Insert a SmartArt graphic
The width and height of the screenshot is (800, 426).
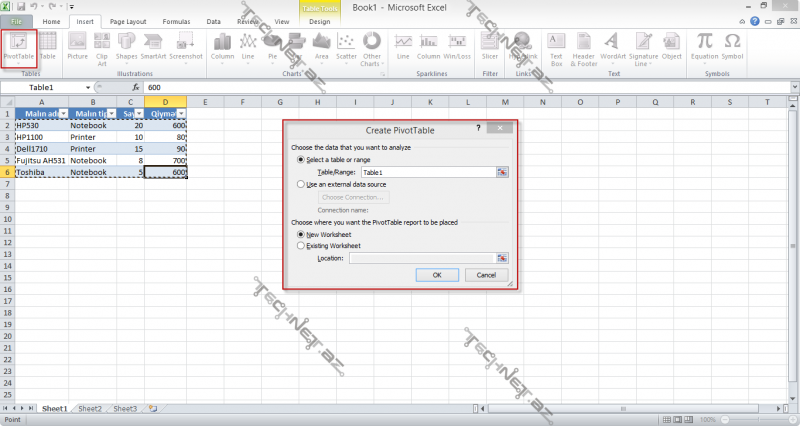(x=153, y=47)
